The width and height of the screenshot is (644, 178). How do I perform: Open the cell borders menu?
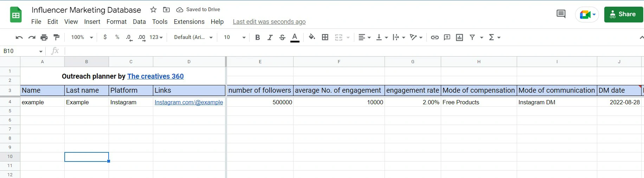(x=325, y=37)
